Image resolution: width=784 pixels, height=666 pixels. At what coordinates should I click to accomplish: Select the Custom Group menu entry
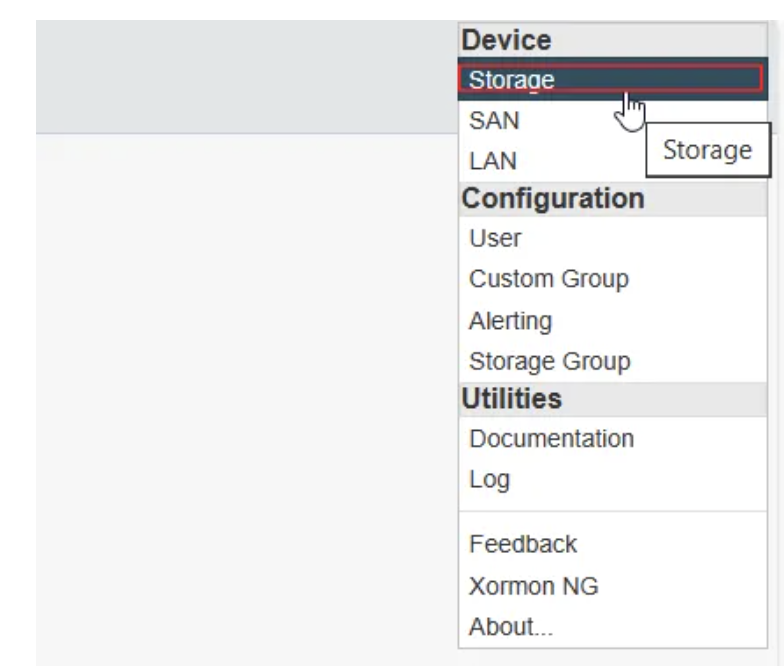tap(612, 278)
